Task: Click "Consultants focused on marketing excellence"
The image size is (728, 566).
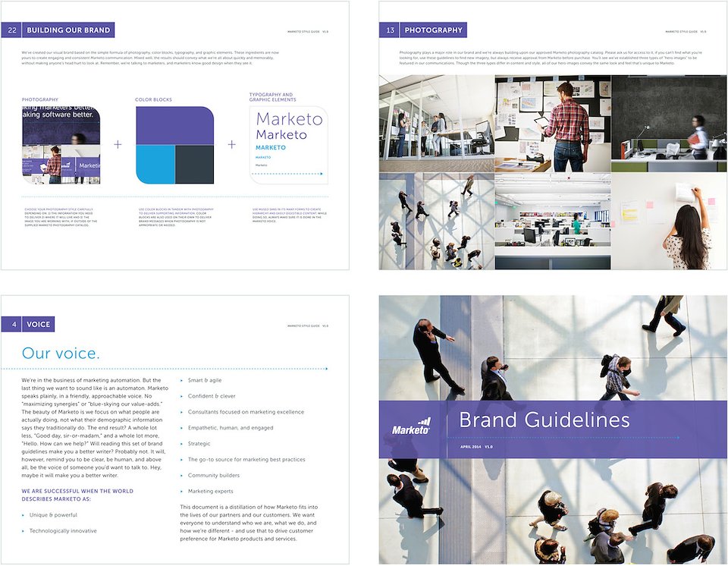Action: (x=246, y=412)
